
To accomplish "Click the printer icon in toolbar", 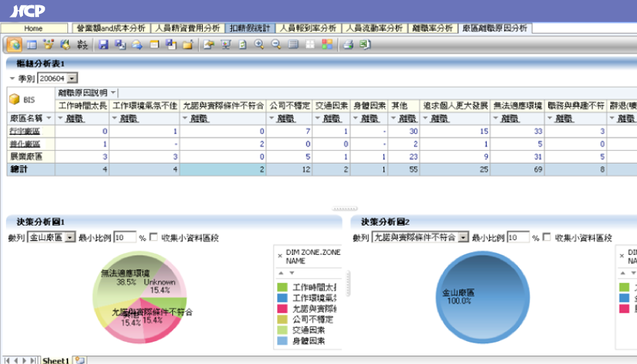I will (x=348, y=44).
